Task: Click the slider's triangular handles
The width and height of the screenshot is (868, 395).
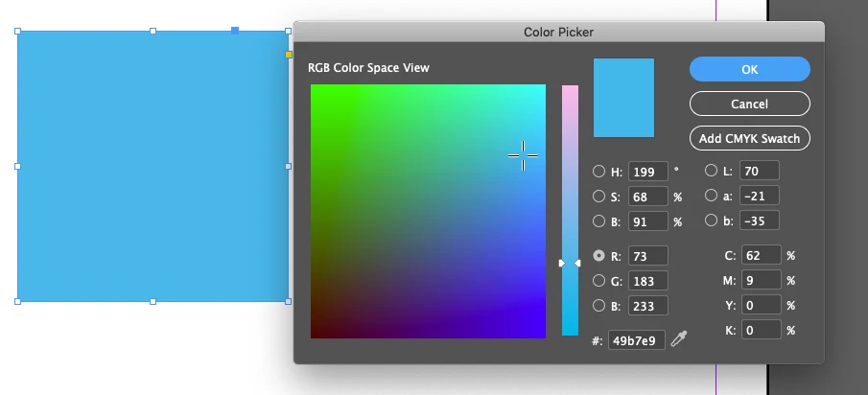Action: (x=570, y=264)
